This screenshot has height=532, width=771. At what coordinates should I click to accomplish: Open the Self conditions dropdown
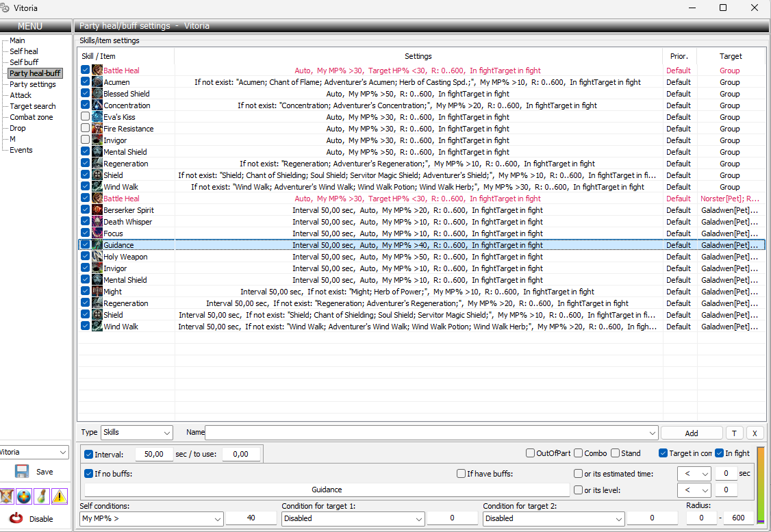pos(151,518)
